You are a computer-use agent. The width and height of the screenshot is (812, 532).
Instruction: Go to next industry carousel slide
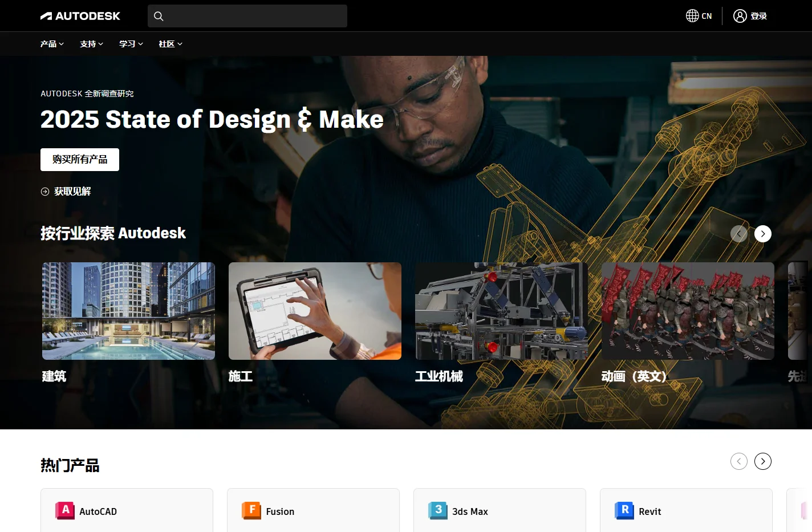tap(763, 234)
